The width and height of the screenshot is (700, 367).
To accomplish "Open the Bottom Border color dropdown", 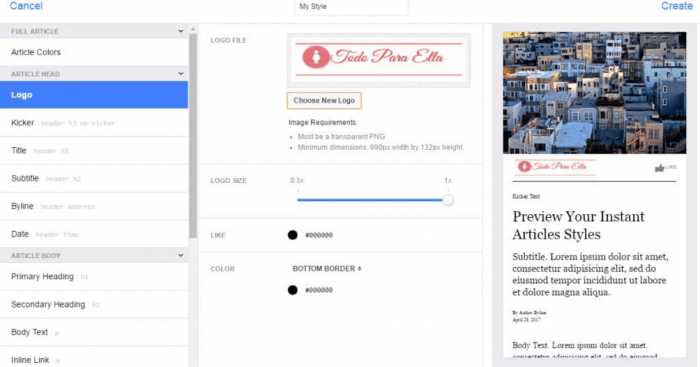I will [x=327, y=268].
